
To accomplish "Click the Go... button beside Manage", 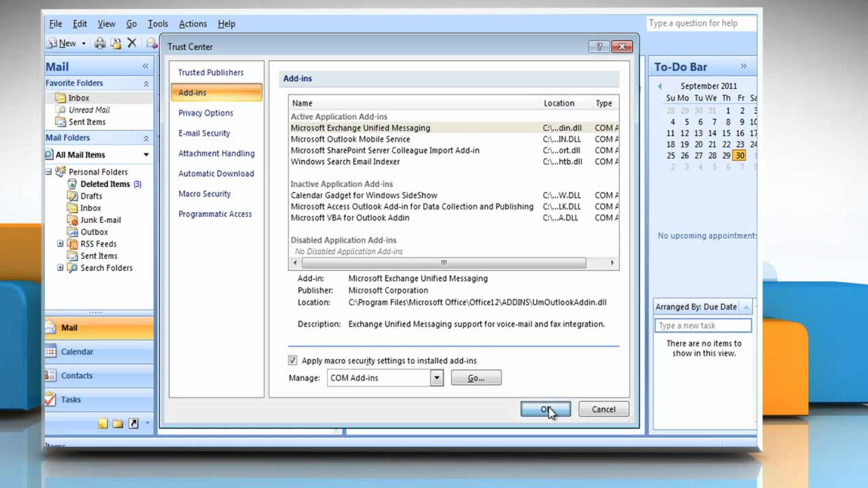I will click(476, 378).
